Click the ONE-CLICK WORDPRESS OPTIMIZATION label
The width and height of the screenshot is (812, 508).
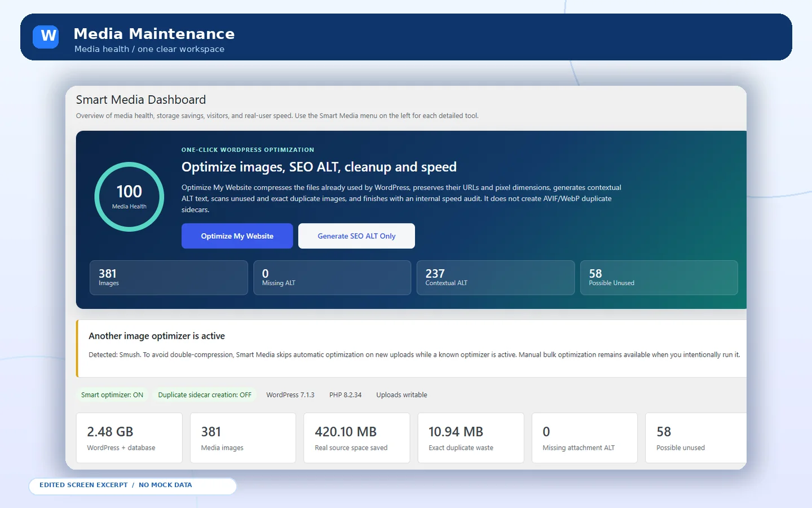pos(248,150)
